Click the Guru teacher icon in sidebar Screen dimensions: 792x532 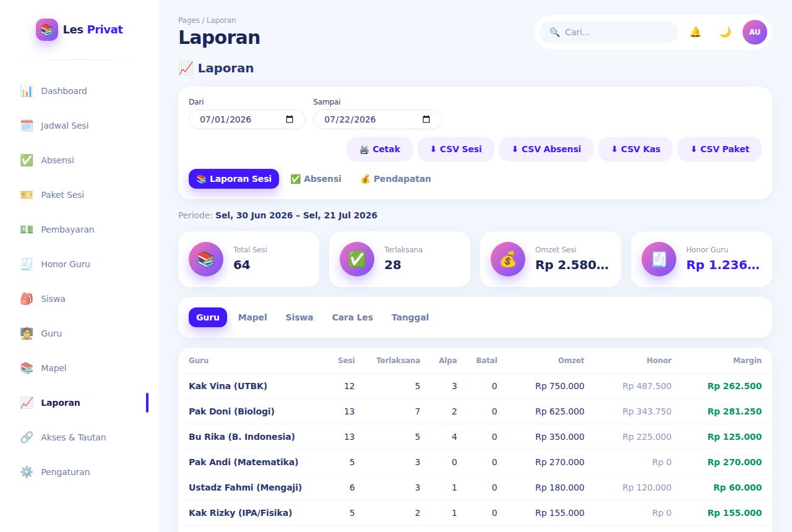(x=27, y=333)
